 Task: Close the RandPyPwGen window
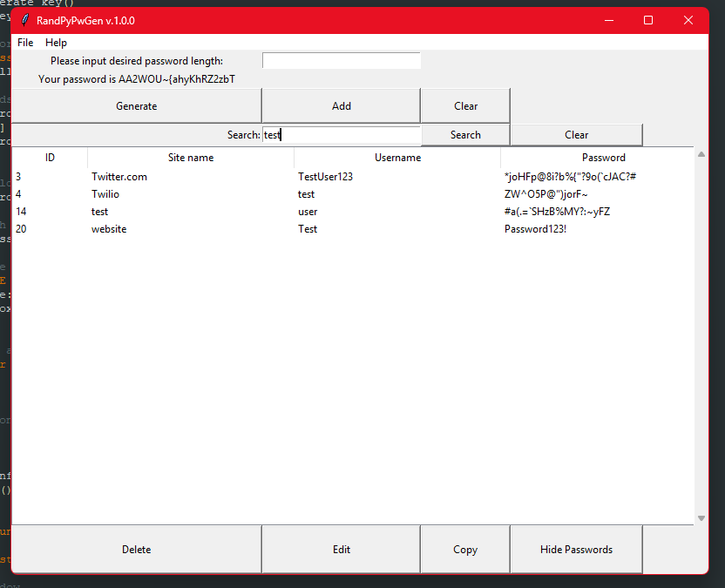pyautogui.click(x=688, y=20)
